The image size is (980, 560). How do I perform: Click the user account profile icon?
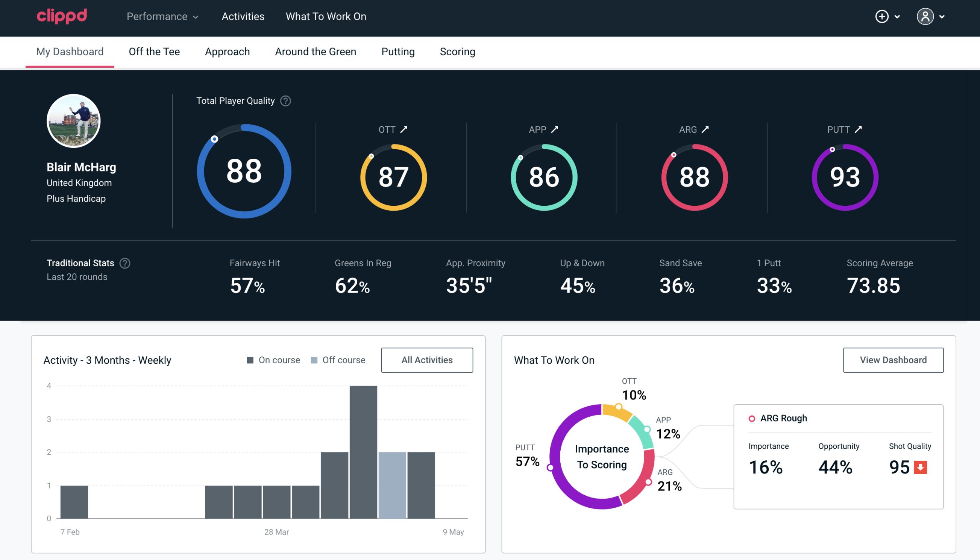tap(925, 17)
